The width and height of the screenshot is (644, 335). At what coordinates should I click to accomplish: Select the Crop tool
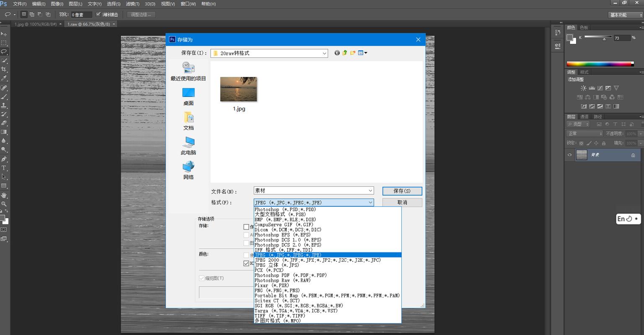pyautogui.click(x=4, y=70)
